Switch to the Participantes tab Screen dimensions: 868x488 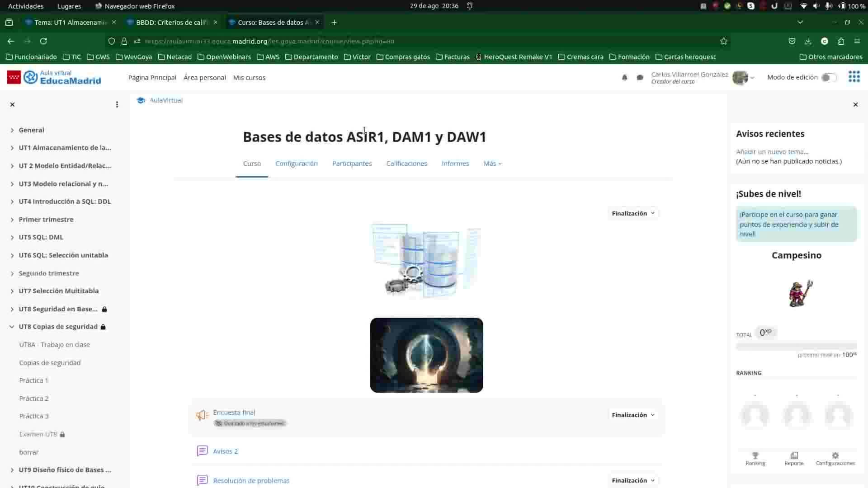(x=352, y=164)
